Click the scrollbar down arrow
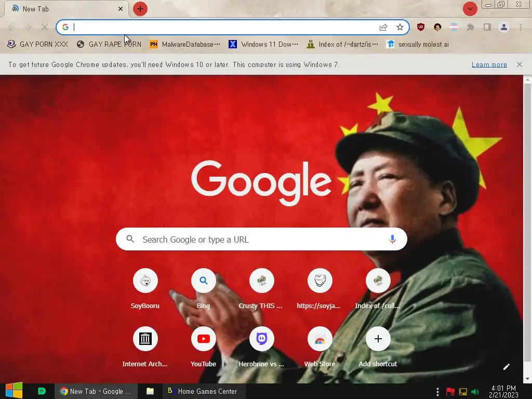Viewport: 532px width, 399px height. point(527,379)
